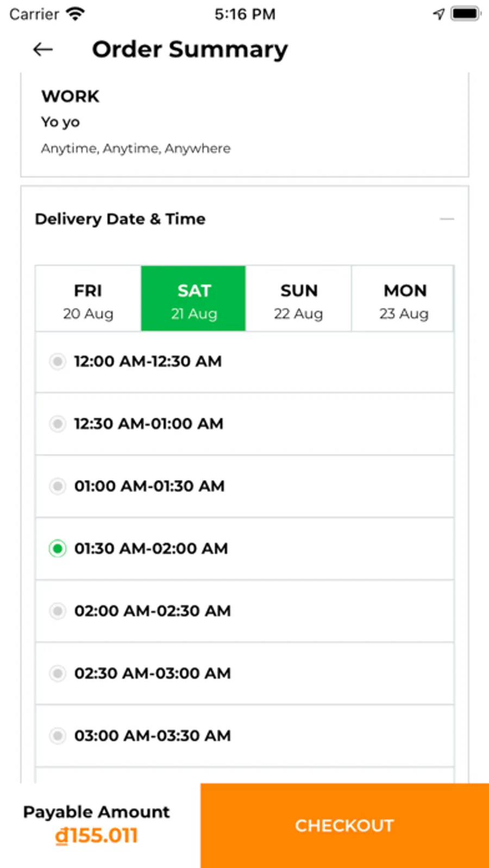Pick the 03:00 AM-03:30 AM time slot

coord(58,736)
